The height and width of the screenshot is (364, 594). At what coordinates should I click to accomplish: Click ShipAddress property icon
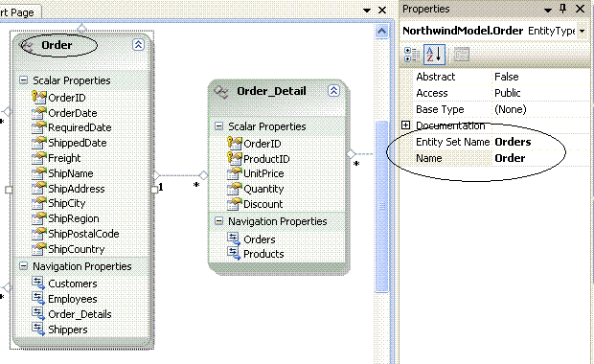39,189
